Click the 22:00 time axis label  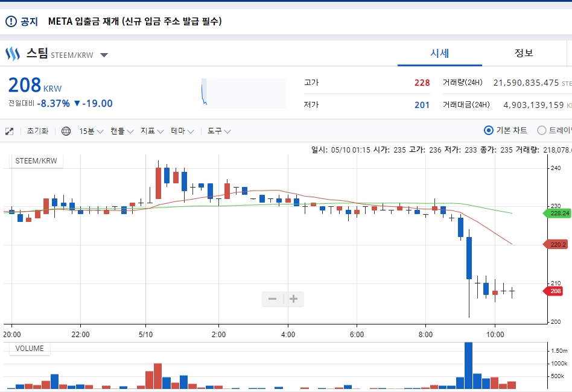click(x=80, y=334)
